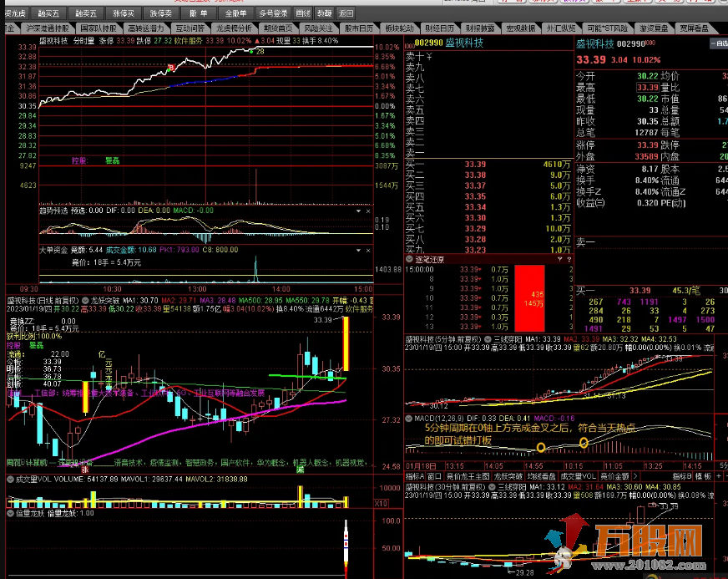Screen dimensions: 728x579
Task: Click the MACD(12,26,9) indicator settings icon
Action: (x=409, y=419)
